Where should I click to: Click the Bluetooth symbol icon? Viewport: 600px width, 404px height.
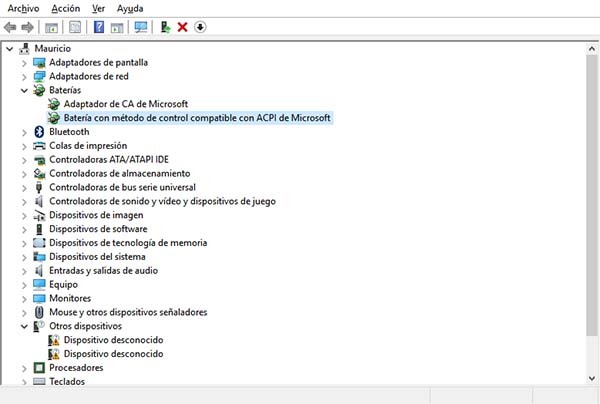[x=39, y=132]
